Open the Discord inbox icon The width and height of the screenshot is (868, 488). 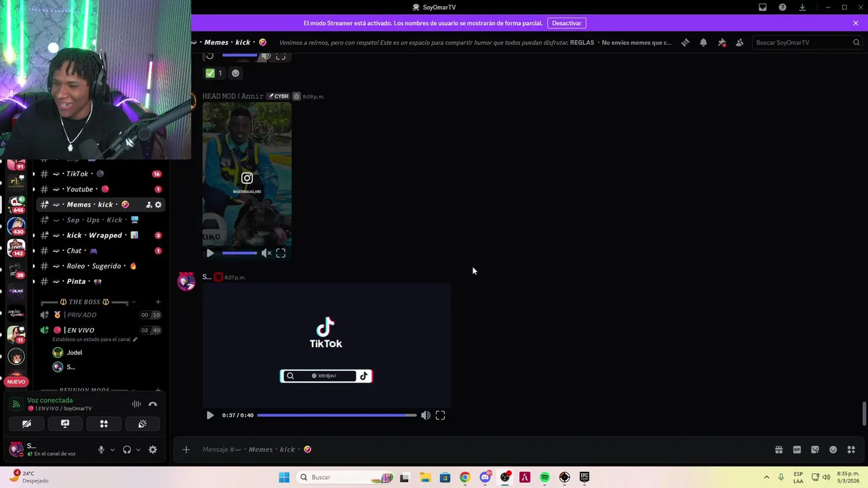(763, 7)
